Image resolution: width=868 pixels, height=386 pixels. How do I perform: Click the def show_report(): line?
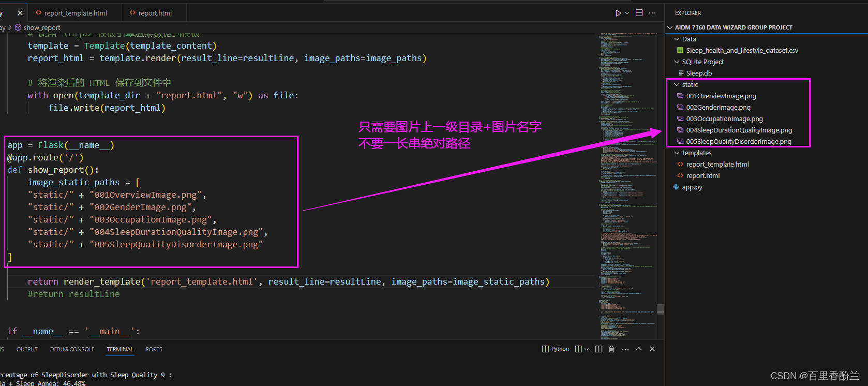(x=53, y=170)
